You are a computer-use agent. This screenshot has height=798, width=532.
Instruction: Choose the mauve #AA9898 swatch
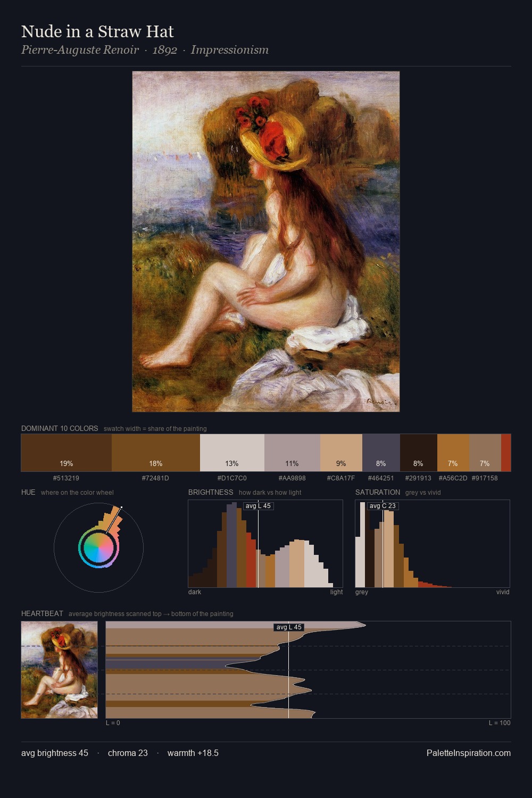click(x=292, y=453)
